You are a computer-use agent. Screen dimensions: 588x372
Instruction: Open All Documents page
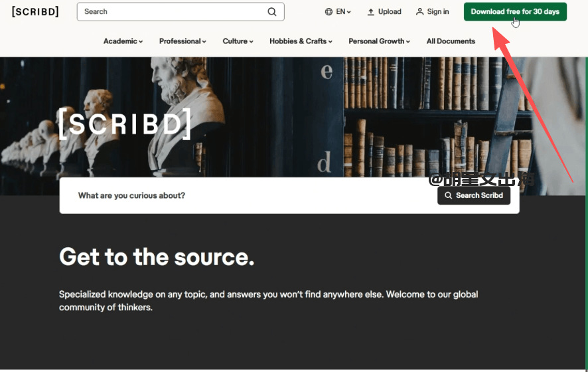(x=451, y=41)
